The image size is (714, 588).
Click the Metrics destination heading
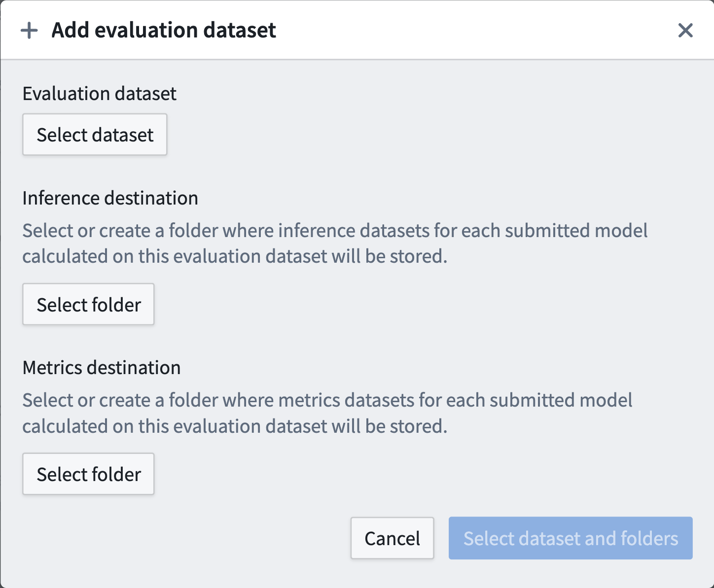[x=102, y=367]
